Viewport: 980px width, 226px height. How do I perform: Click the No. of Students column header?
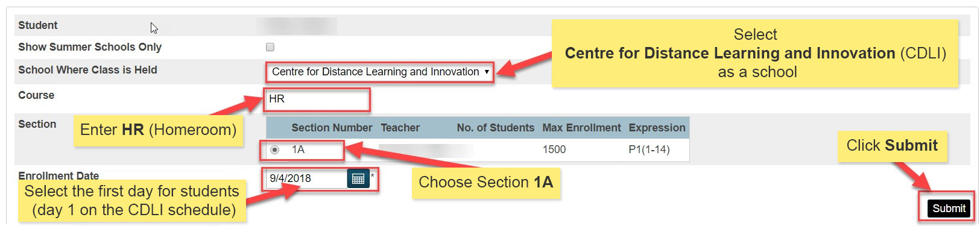point(495,128)
